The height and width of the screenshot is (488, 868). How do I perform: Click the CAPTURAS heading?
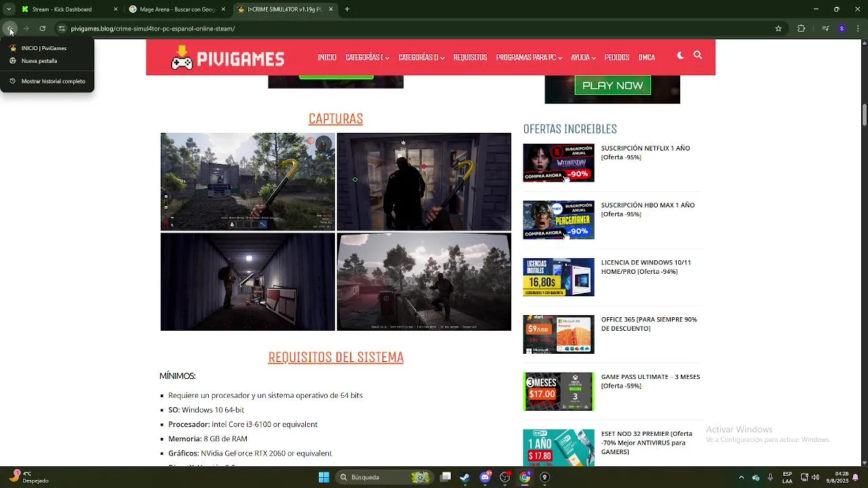(x=336, y=119)
